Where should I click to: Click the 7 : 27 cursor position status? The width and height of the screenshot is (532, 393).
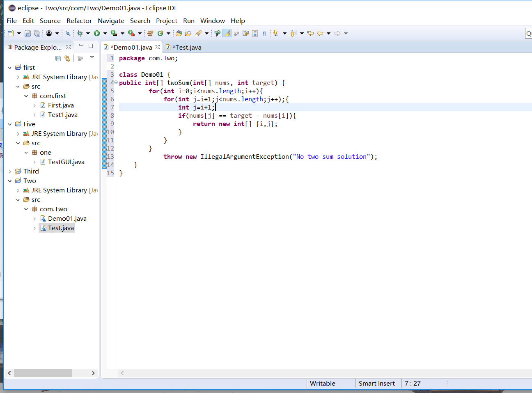click(413, 383)
